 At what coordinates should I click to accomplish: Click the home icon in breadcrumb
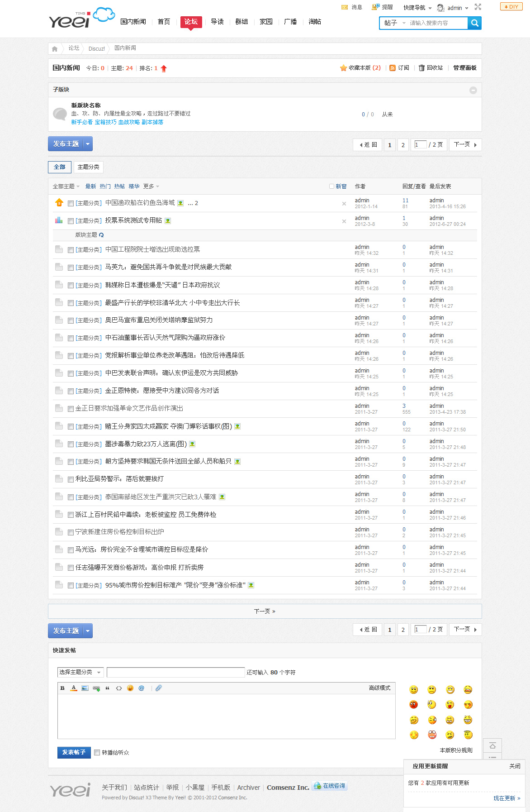pos(55,49)
